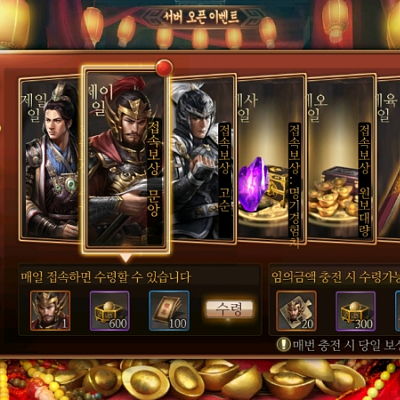Select the 제일일 first-day hero card
This screenshot has width=400, height=400.
pos(50,159)
